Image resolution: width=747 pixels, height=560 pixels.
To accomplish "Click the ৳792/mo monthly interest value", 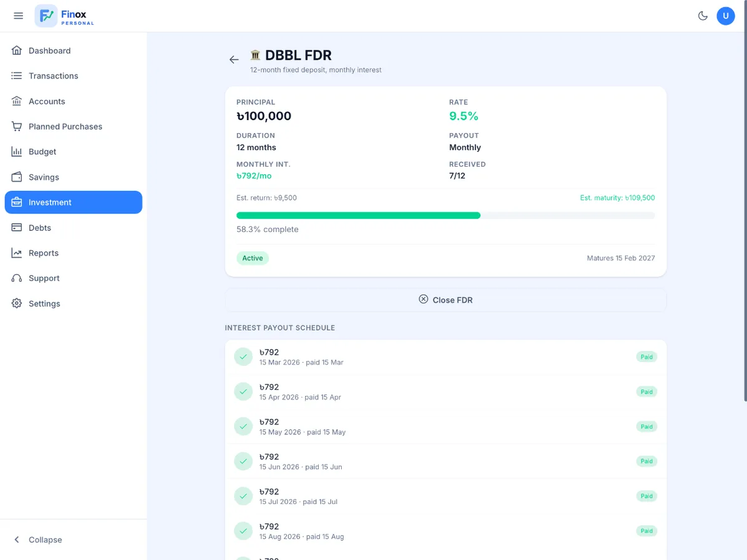I will point(254,176).
